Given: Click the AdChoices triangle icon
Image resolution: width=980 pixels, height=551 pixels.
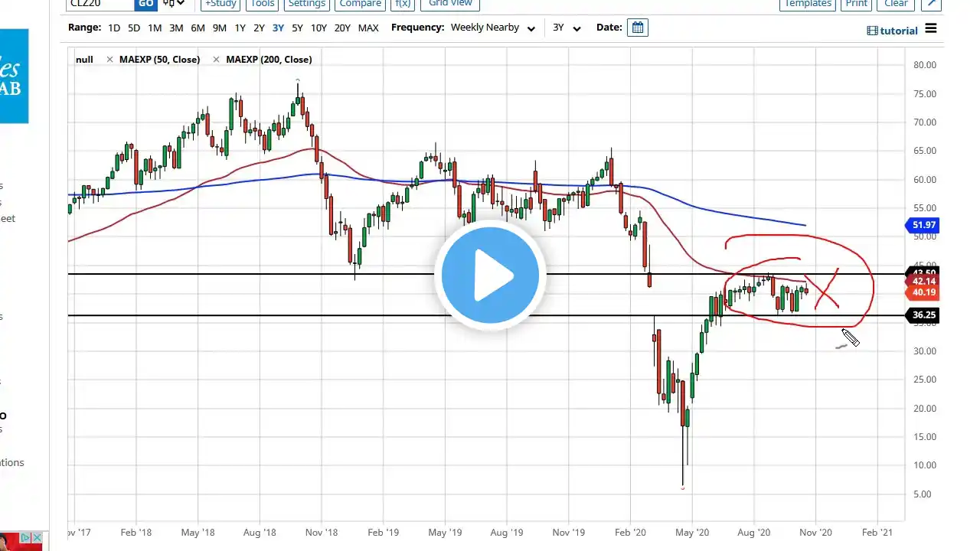Looking at the screenshot, I should pyautogui.click(x=25, y=539).
